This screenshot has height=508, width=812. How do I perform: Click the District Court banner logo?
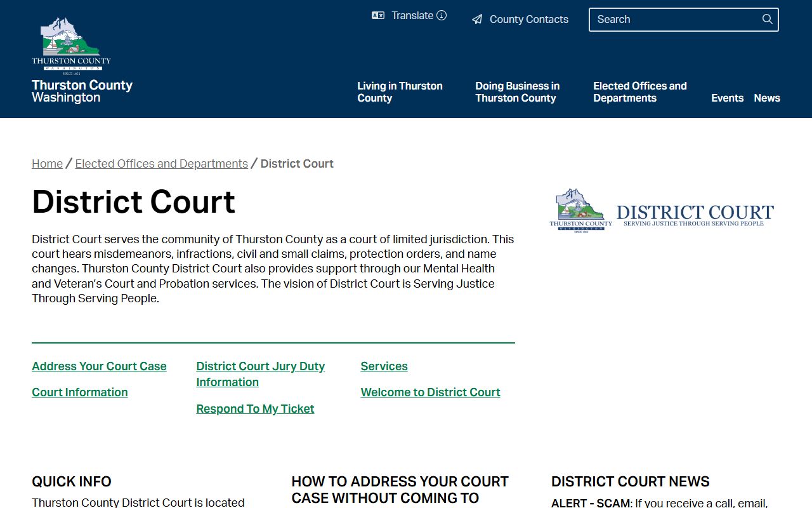pyautogui.click(x=662, y=211)
